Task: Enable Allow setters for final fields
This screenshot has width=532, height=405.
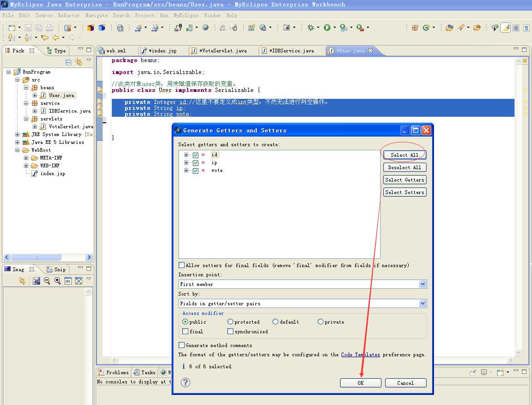Action: 181,265
